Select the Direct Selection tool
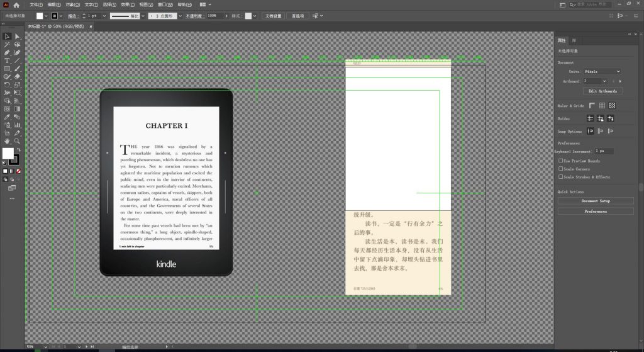This screenshot has height=352, width=644. [x=17, y=36]
